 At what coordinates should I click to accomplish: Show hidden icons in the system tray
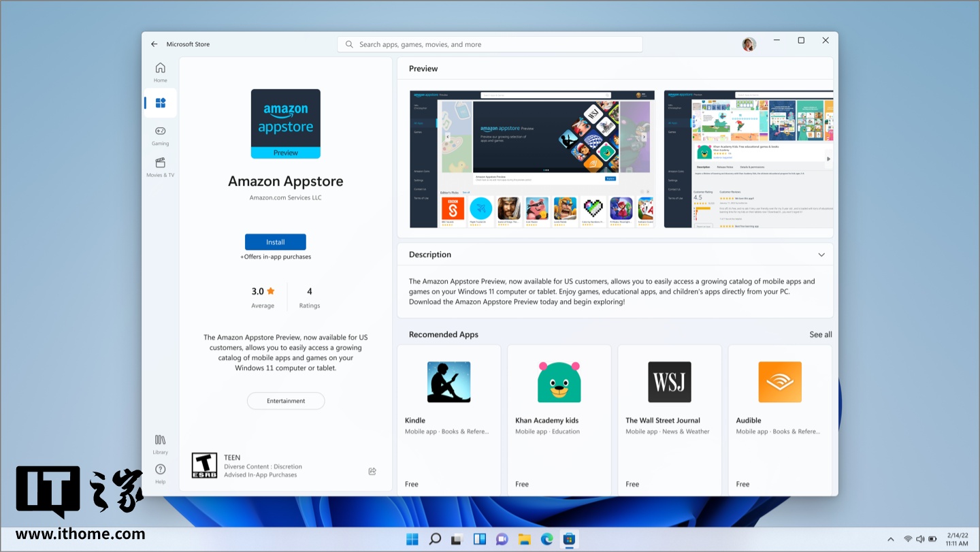pyautogui.click(x=891, y=538)
